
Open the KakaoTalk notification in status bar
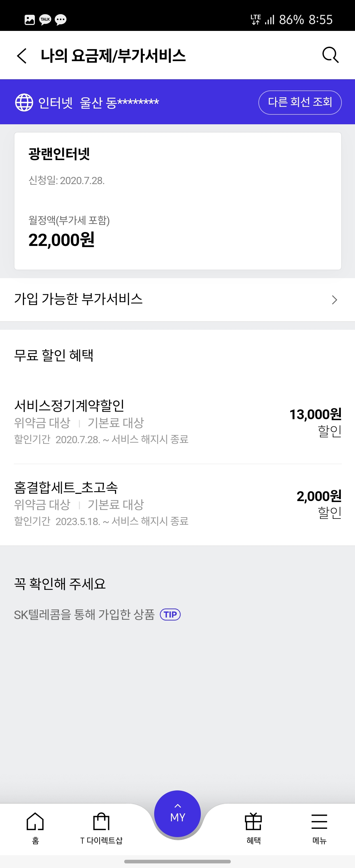pyautogui.click(x=45, y=19)
